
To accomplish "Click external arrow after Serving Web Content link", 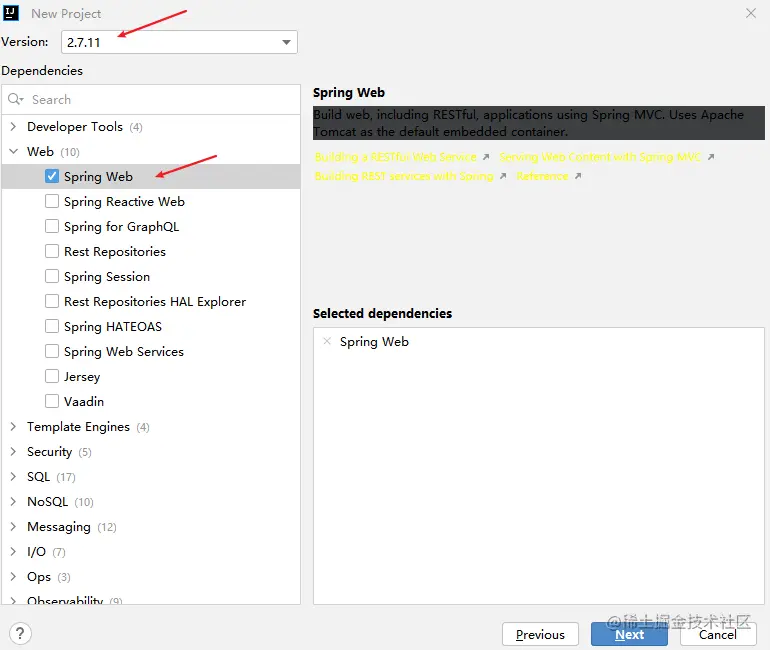I will pyautogui.click(x=711, y=157).
